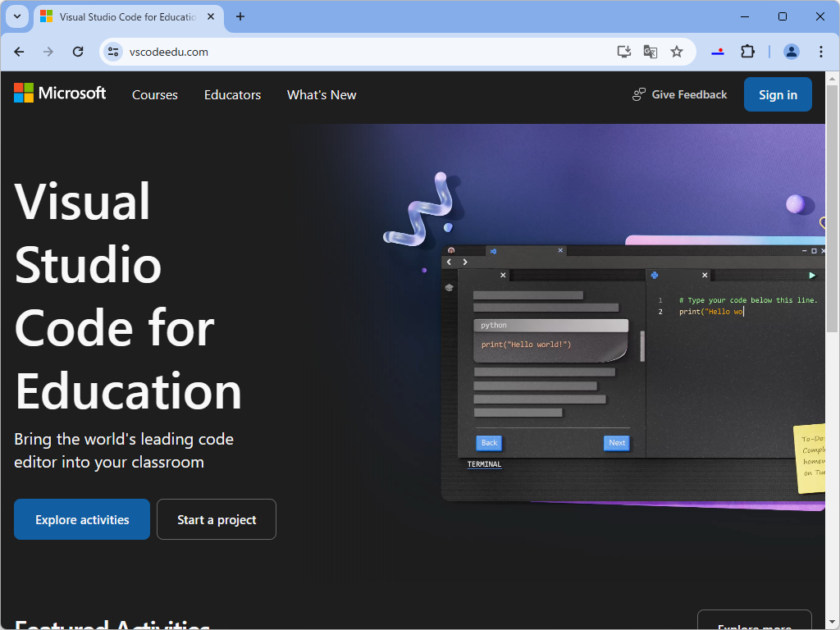This screenshot has width=840, height=630.
Task: Open site information icon in address bar
Action: (112, 51)
